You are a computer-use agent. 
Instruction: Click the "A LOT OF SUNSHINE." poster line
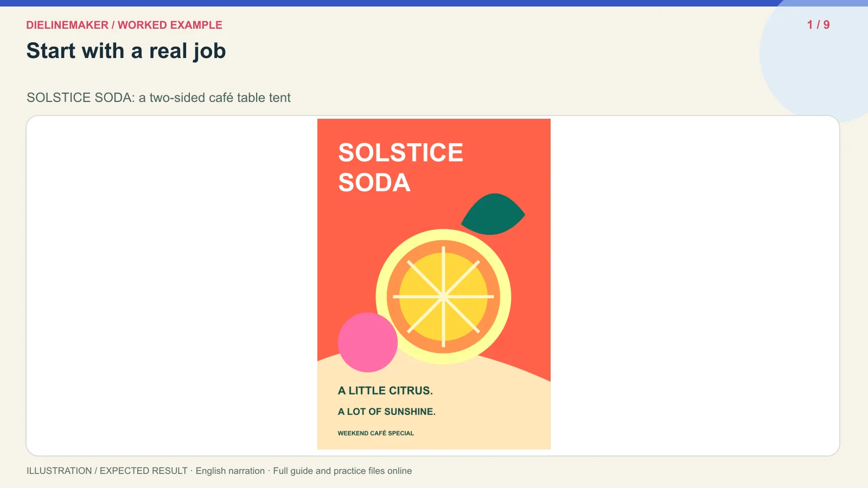point(386,412)
